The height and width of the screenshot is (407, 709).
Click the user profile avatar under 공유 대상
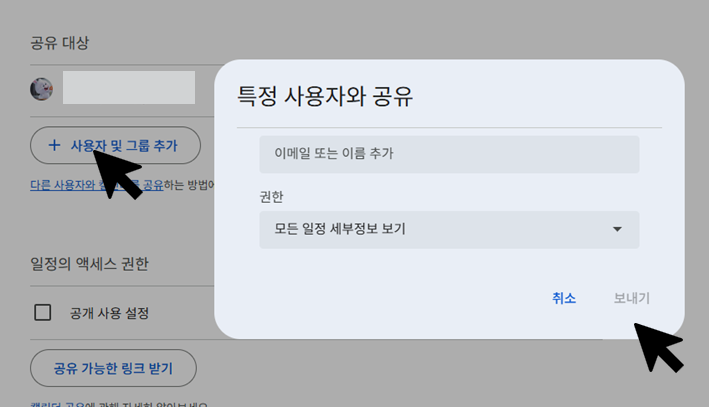coord(41,89)
